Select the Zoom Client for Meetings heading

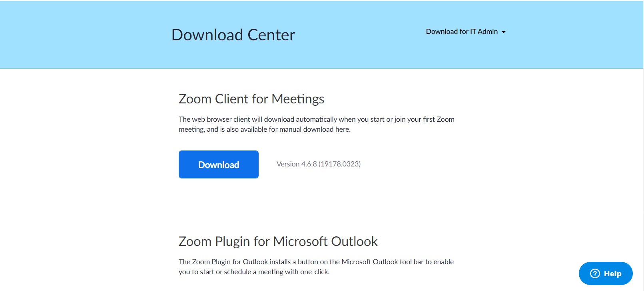click(251, 99)
